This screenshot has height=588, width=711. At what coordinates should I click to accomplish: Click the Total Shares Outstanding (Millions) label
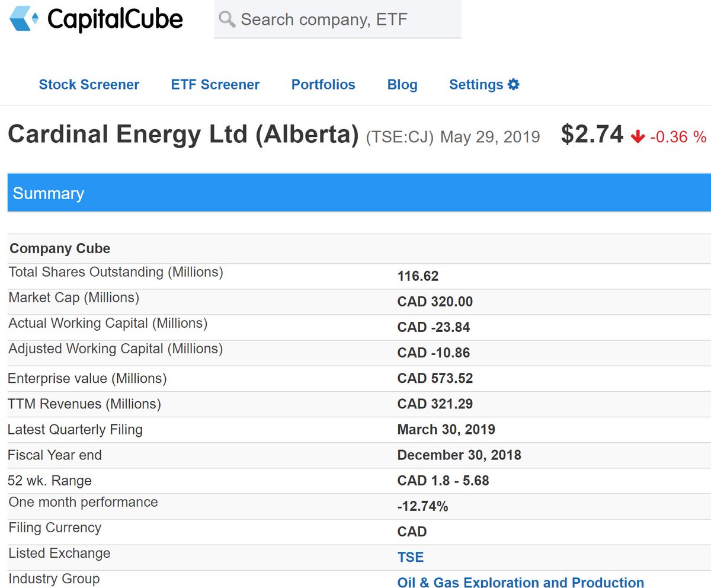[116, 272]
